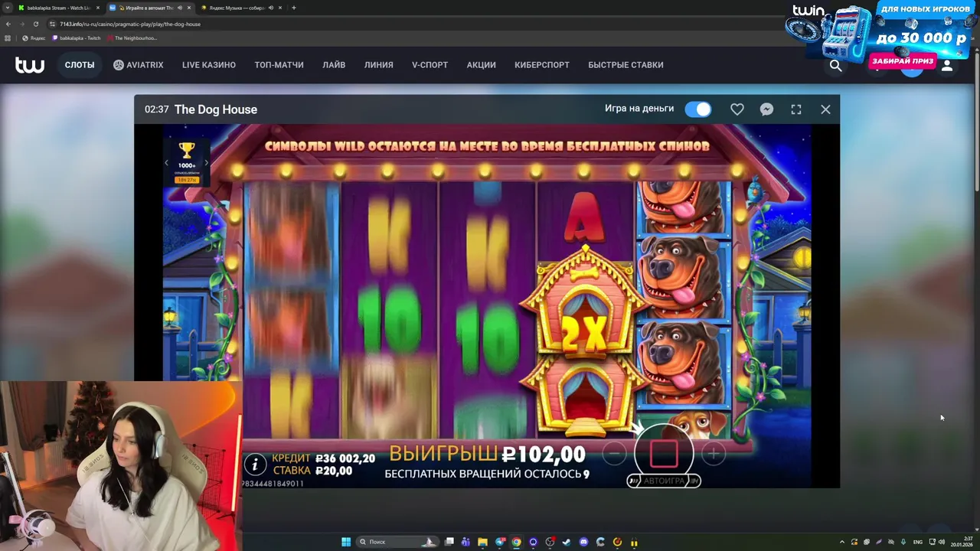Open the browser apps grid icon

click(8, 38)
